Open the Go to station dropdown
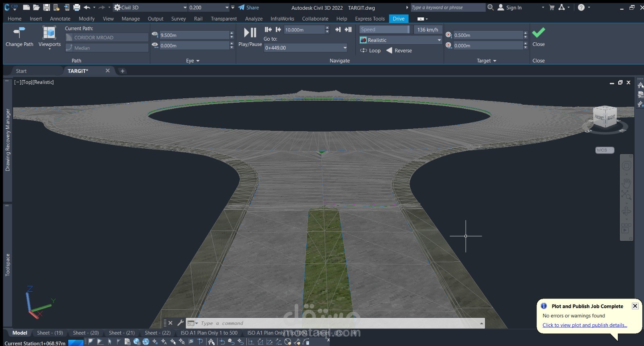 pyautogui.click(x=345, y=48)
